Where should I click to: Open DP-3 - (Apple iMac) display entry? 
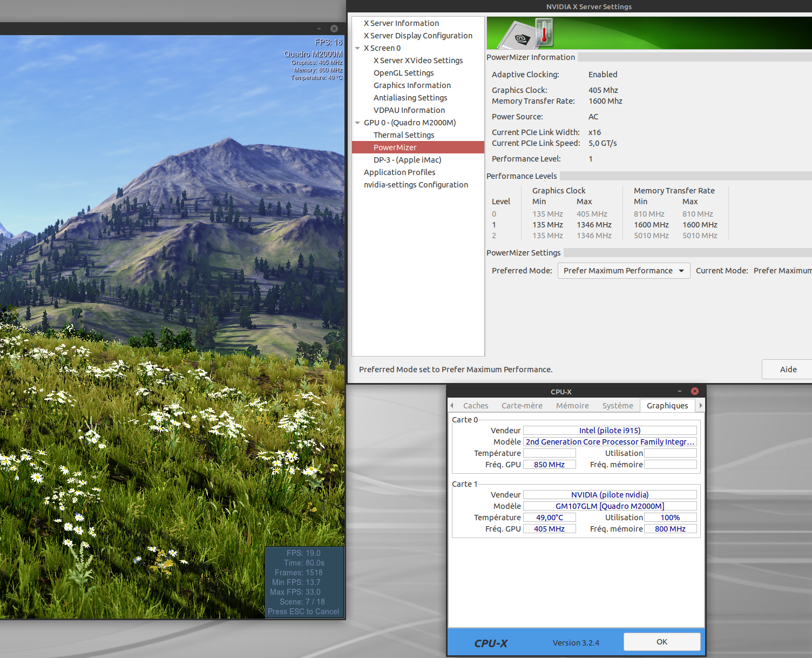[407, 160]
